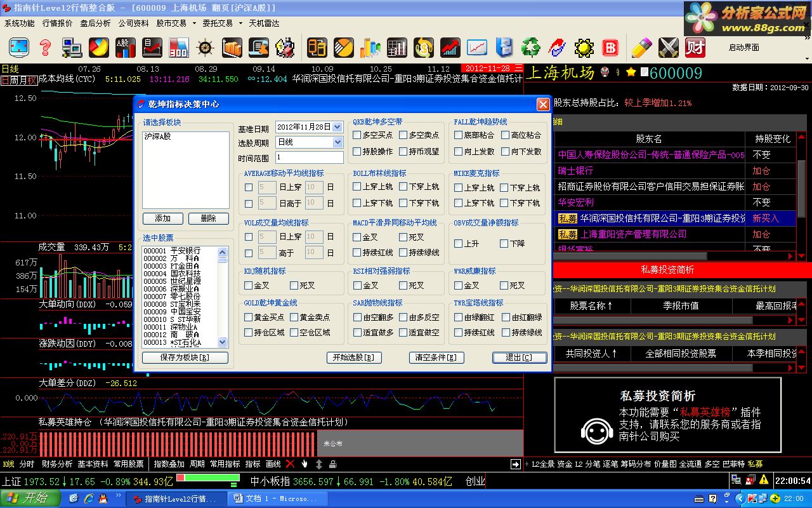Screen dimensions: 812x508
Task: Click the orange books toolbar icon
Action: (232, 47)
